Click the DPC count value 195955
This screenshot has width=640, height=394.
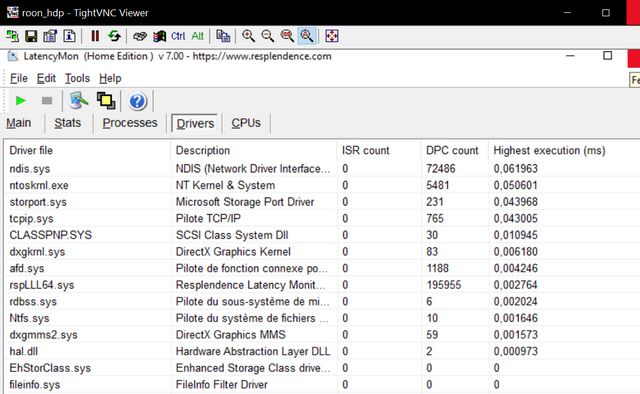click(x=444, y=285)
